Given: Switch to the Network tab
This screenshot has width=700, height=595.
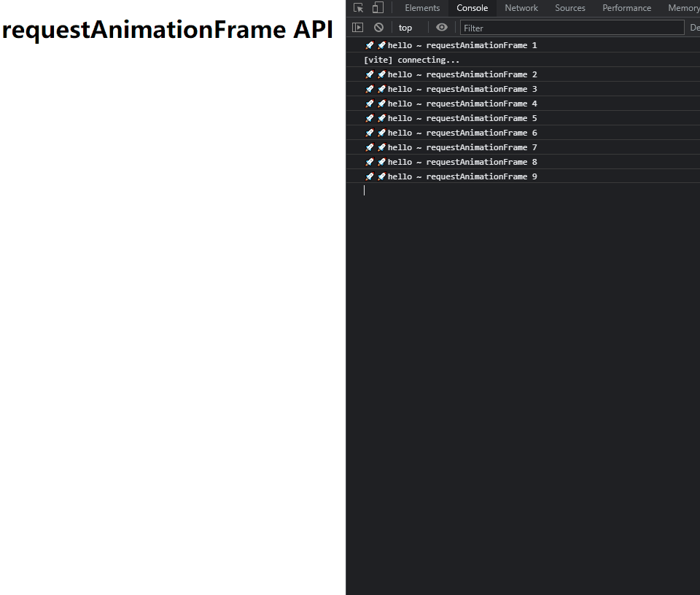Looking at the screenshot, I should 521,8.
